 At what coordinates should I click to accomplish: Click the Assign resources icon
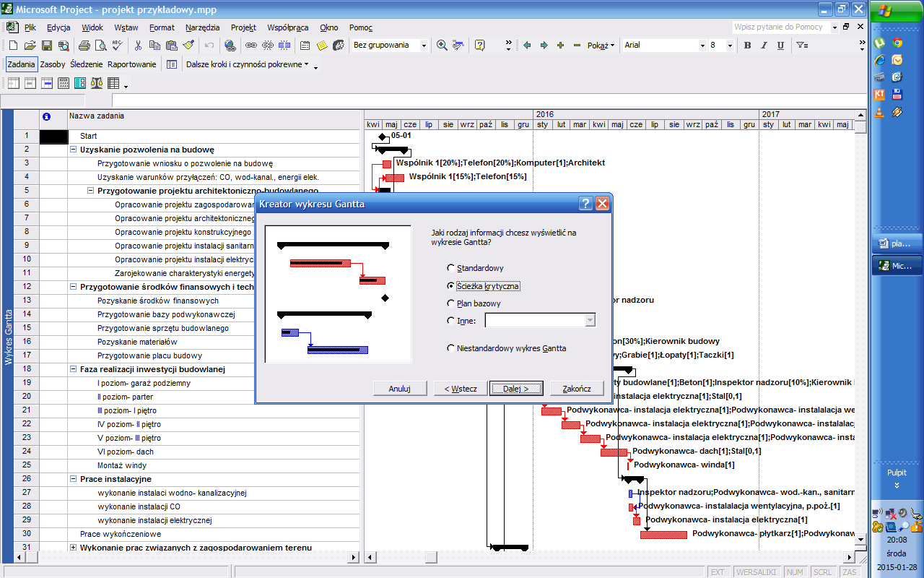[x=339, y=46]
